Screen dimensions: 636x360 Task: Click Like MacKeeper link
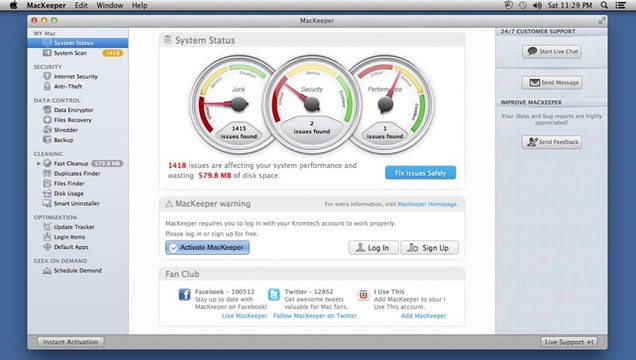[x=245, y=316]
